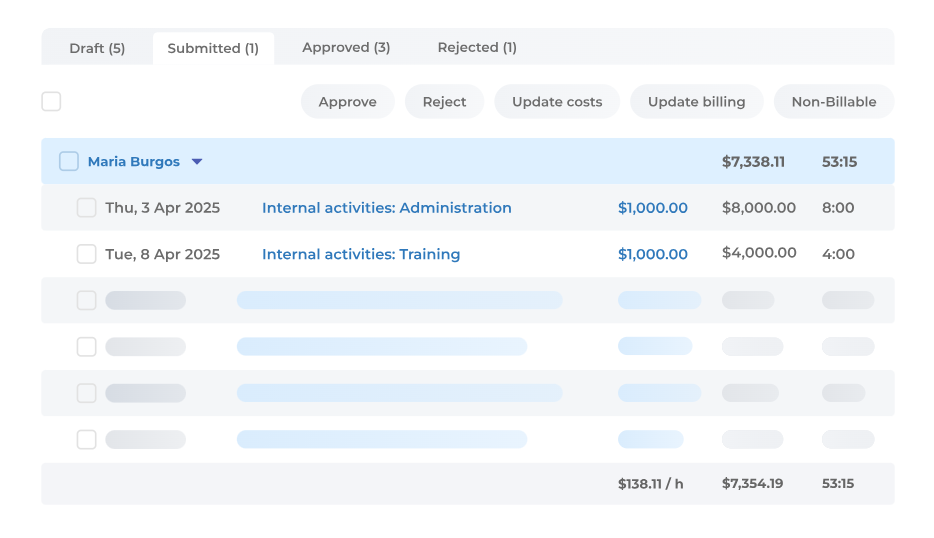Click the Update costs button
934x538 pixels.
557,102
